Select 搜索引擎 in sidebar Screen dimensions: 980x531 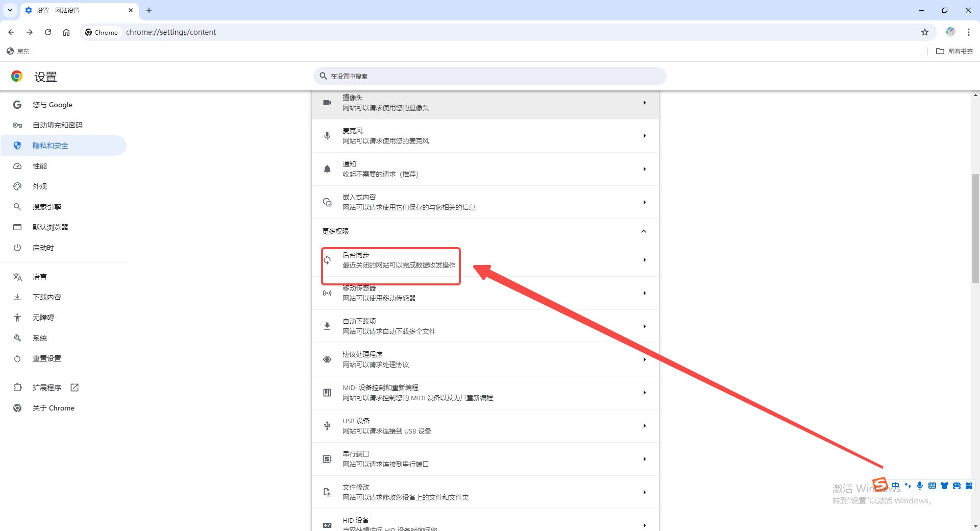pyautogui.click(x=63, y=207)
